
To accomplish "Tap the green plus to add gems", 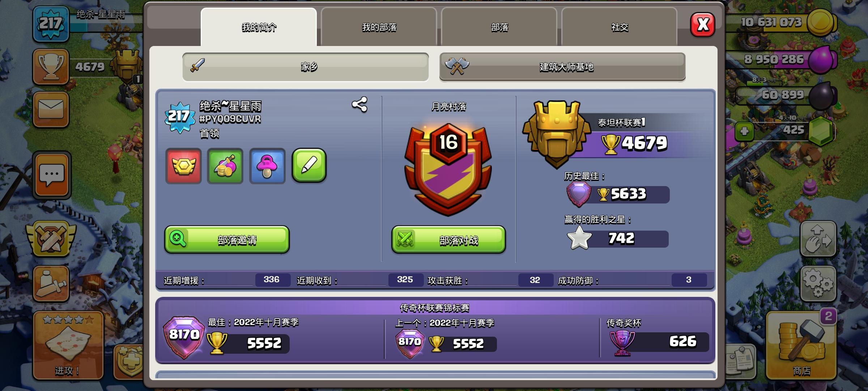I will click(744, 131).
